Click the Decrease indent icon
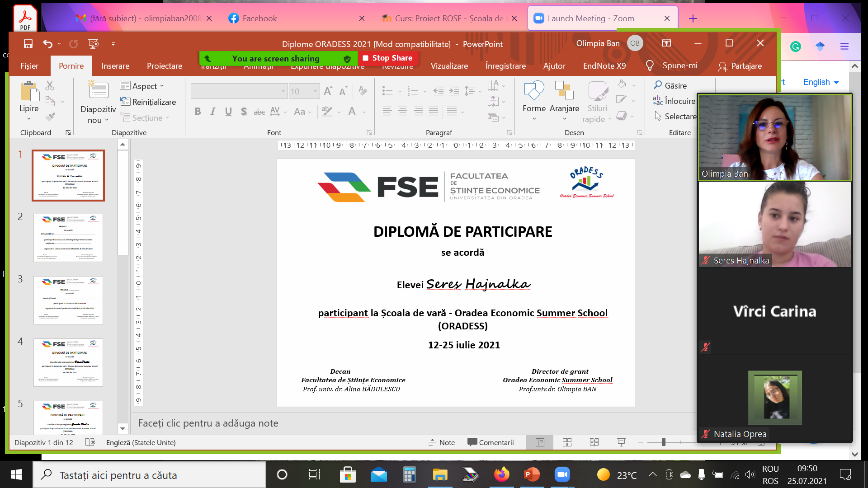Image resolution: width=868 pixels, height=488 pixels. tap(438, 91)
